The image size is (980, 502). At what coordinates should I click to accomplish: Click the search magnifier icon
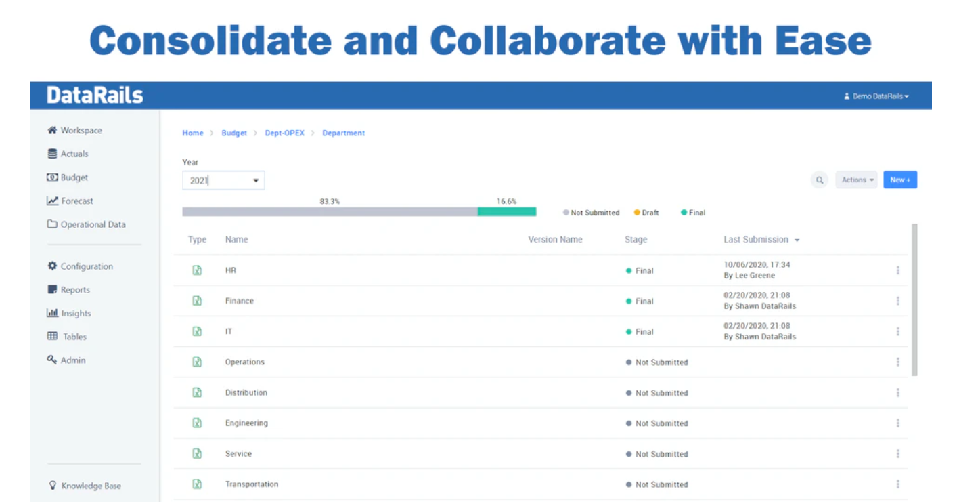(x=820, y=180)
